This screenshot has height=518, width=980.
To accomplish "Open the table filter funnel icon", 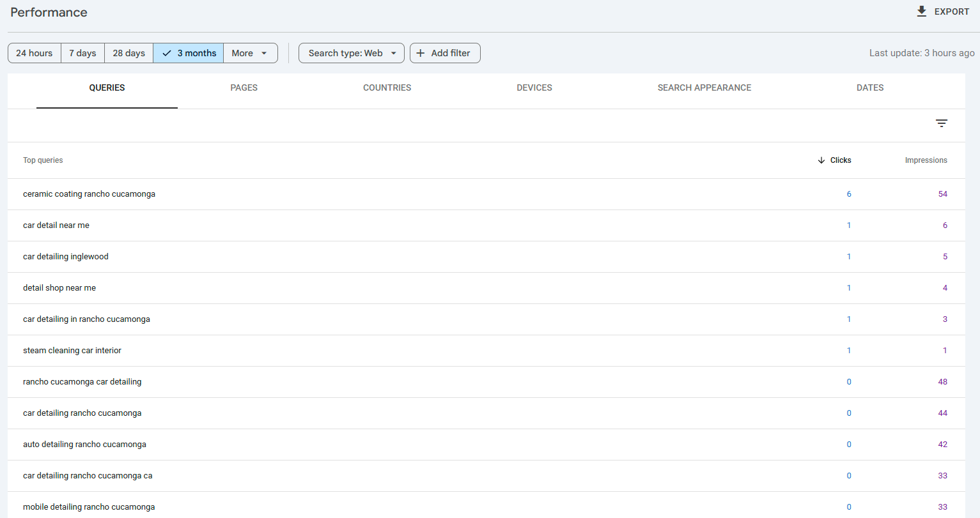I will point(942,123).
